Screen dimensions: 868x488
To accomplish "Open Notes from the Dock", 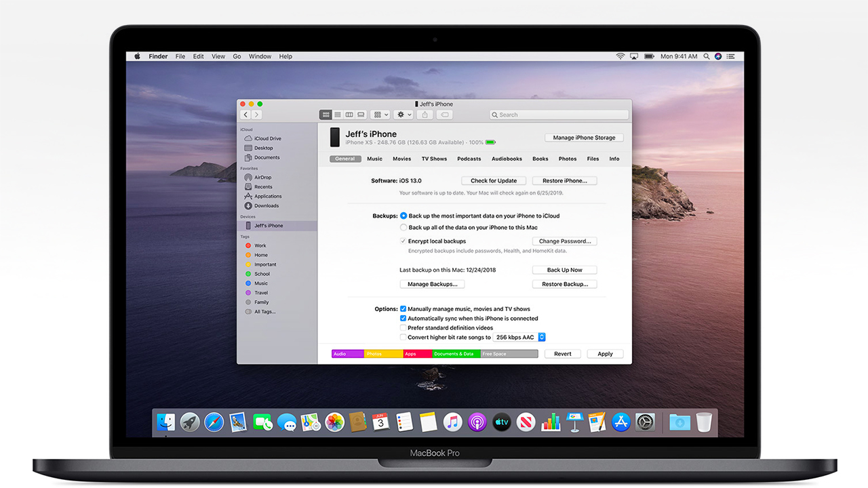I will pos(428,422).
